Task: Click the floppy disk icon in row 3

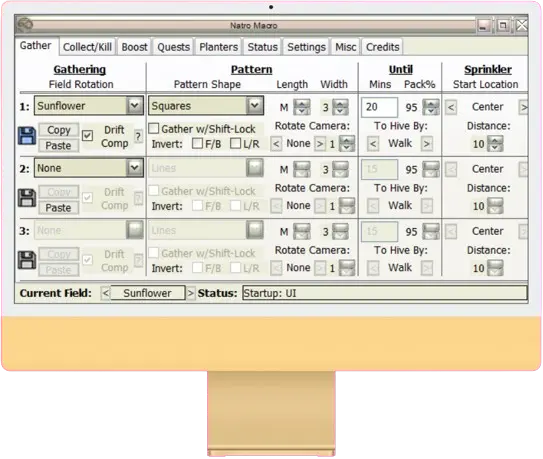Action: pyautogui.click(x=27, y=260)
